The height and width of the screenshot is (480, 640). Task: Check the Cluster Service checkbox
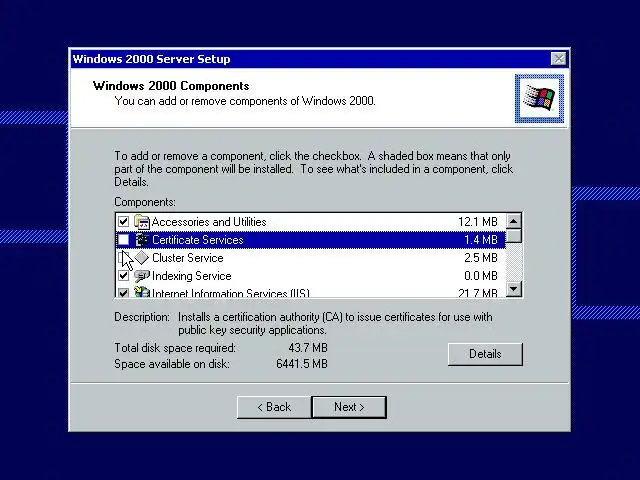(x=123, y=258)
